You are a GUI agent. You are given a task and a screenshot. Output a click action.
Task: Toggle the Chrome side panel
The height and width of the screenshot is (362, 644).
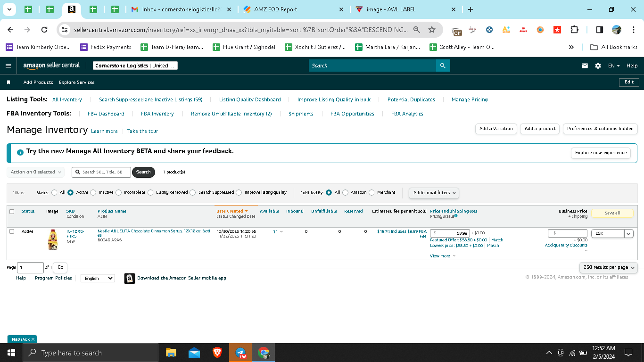599,30
